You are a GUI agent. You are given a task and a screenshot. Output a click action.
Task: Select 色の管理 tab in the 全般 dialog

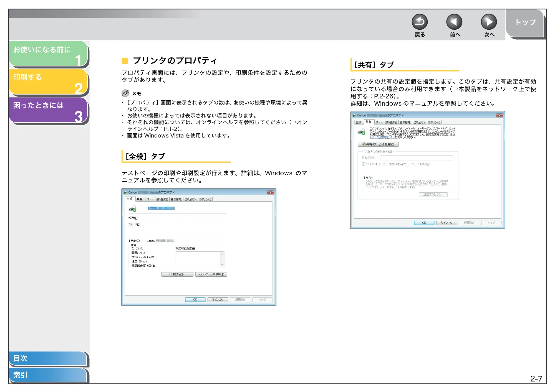[176, 199]
